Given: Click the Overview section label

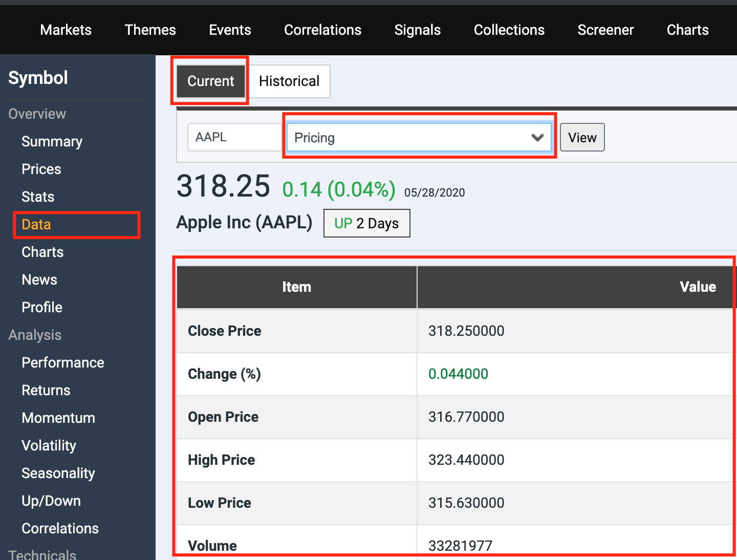Looking at the screenshot, I should [37, 114].
